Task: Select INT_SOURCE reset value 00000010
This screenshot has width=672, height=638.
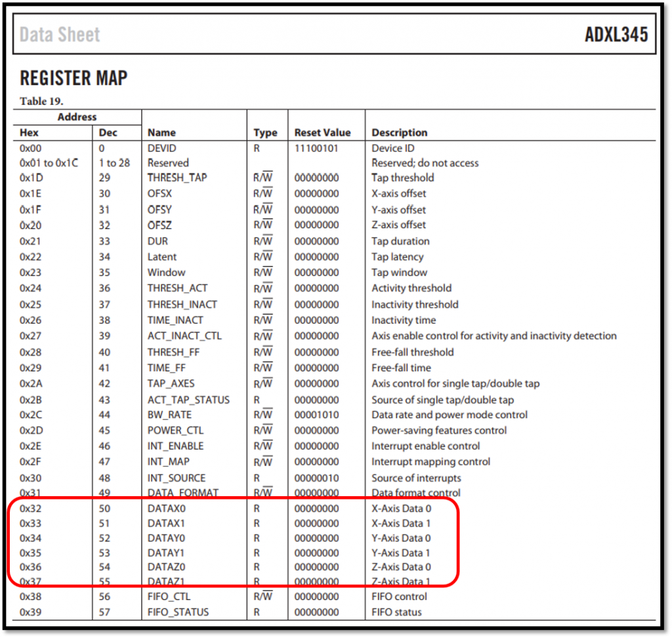Action: [x=316, y=478]
